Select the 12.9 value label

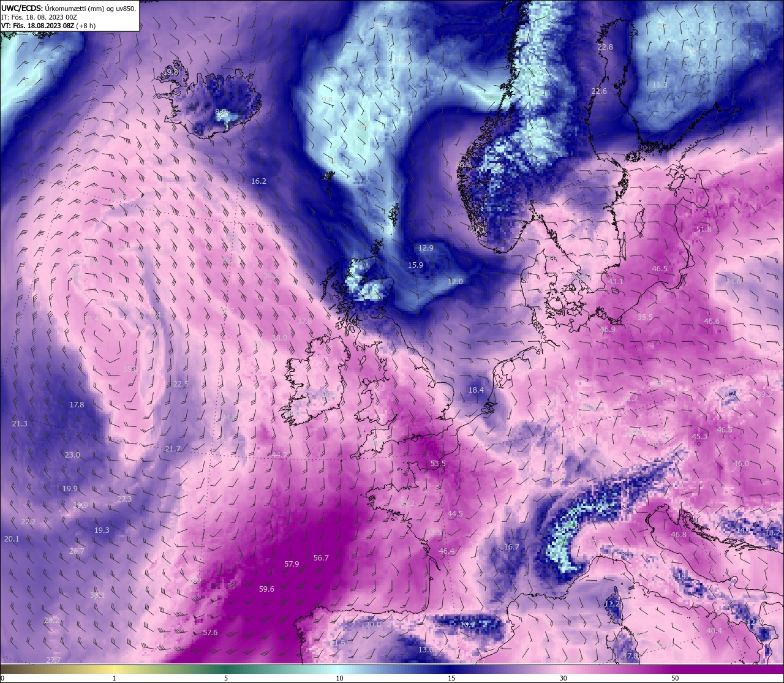pyautogui.click(x=426, y=247)
